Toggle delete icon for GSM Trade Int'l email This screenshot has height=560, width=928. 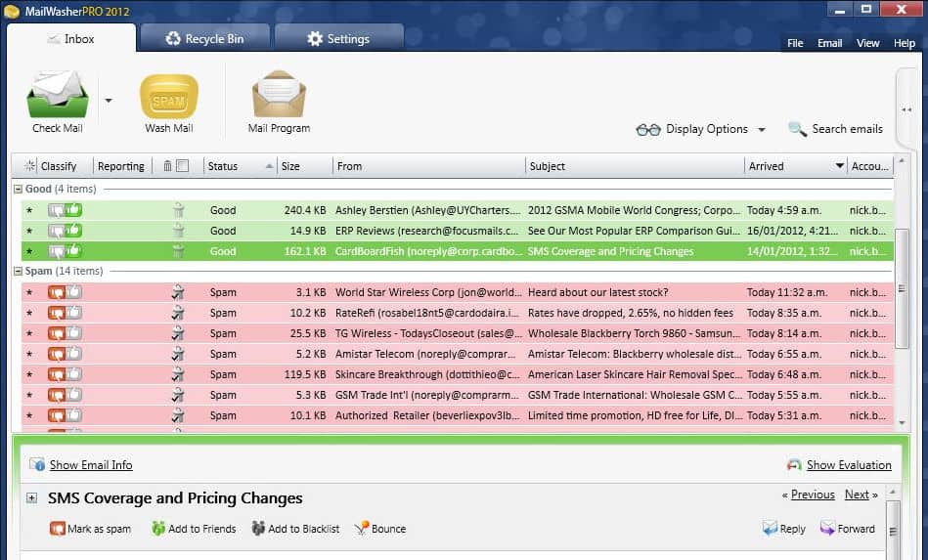pyautogui.click(x=178, y=395)
